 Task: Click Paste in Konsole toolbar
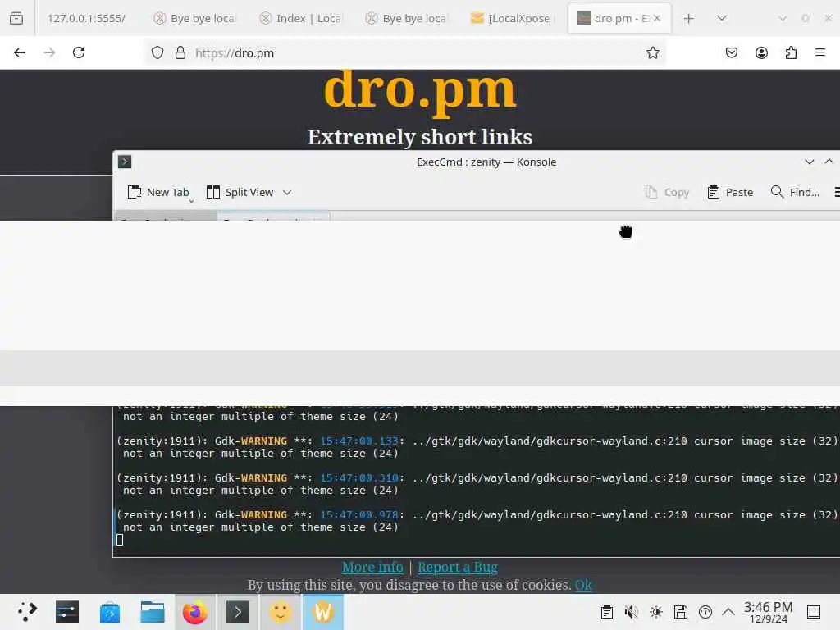[x=730, y=192]
